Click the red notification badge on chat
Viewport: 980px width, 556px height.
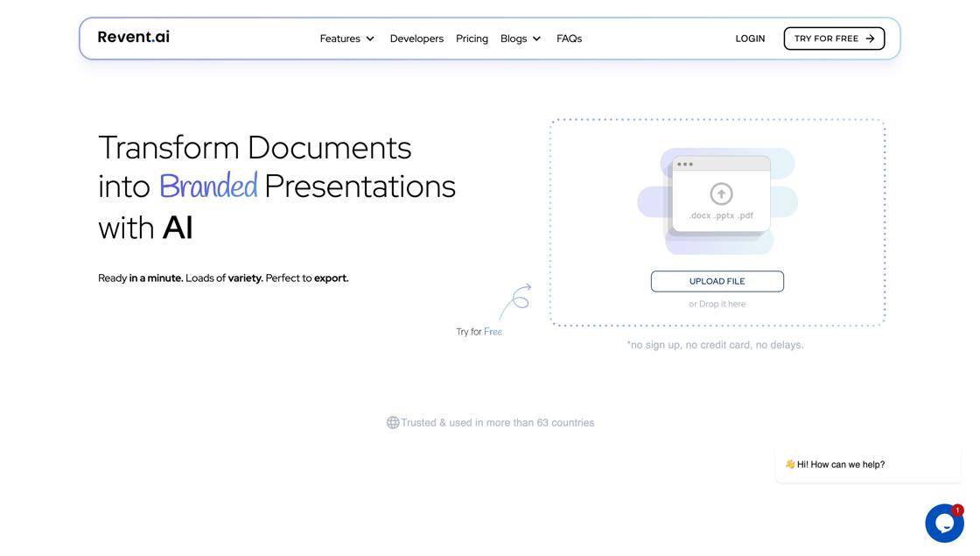(x=957, y=510)
